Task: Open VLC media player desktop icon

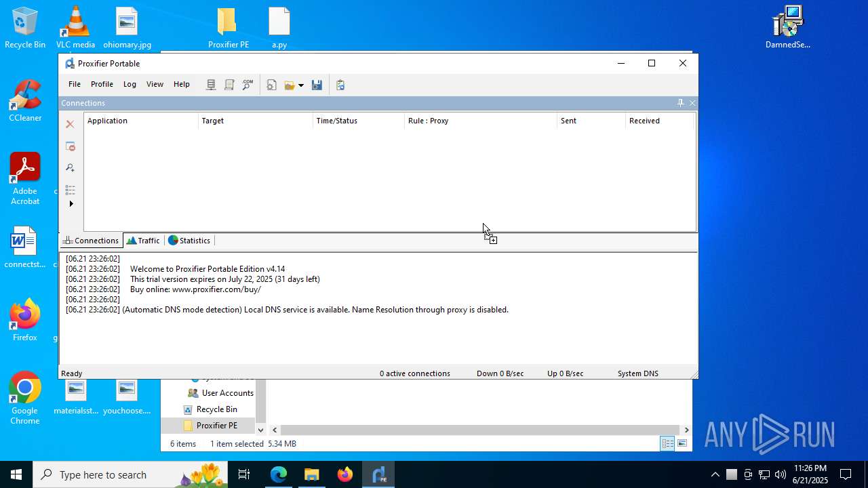Action: [x=75, y=28]
